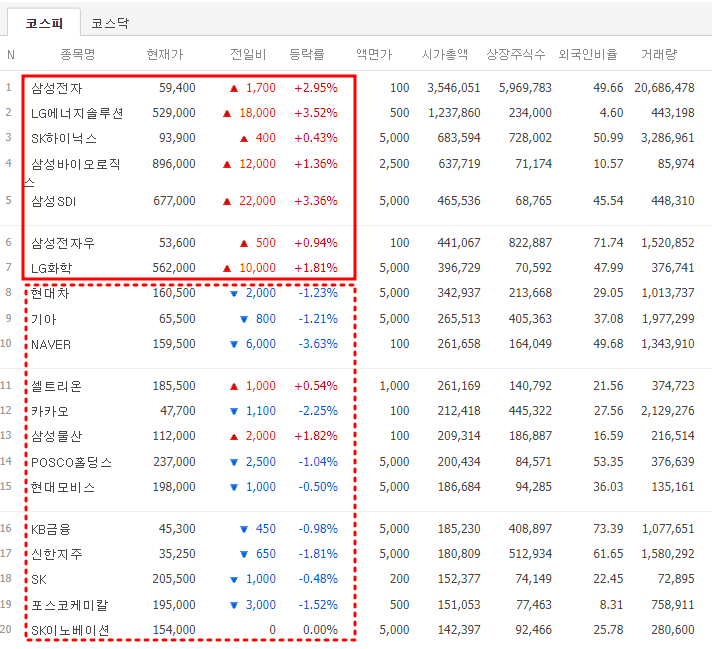Open the 셀트리온 stock link

click(57, 386)
